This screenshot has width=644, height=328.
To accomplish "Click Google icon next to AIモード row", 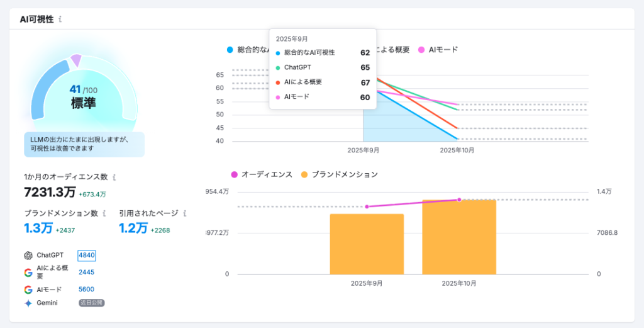I will (x=28, y=290).
